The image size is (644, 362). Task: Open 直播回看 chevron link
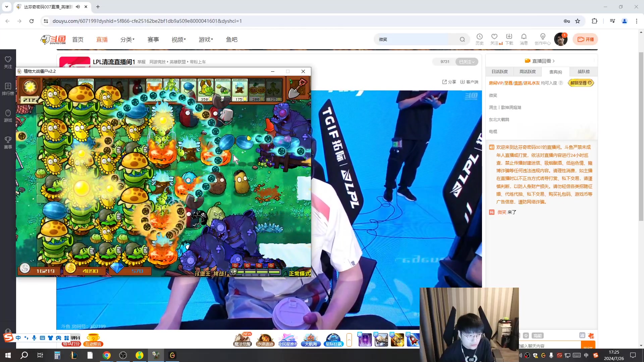tap(540, 61)
